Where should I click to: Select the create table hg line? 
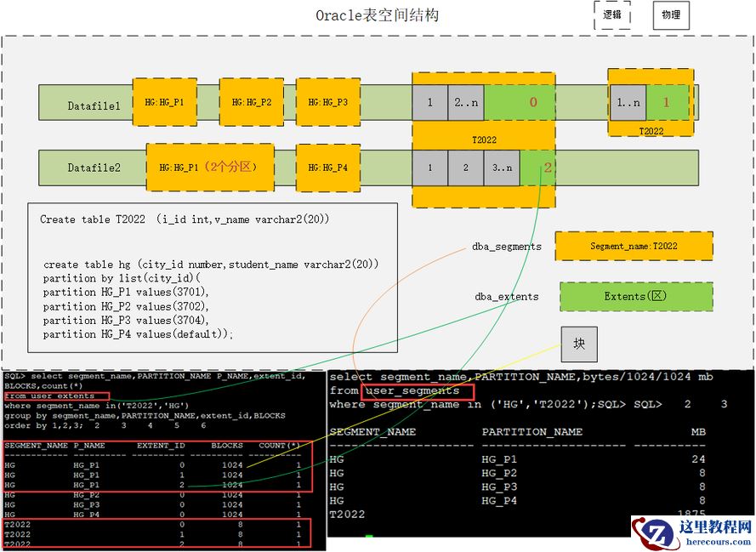coord(211,265)
